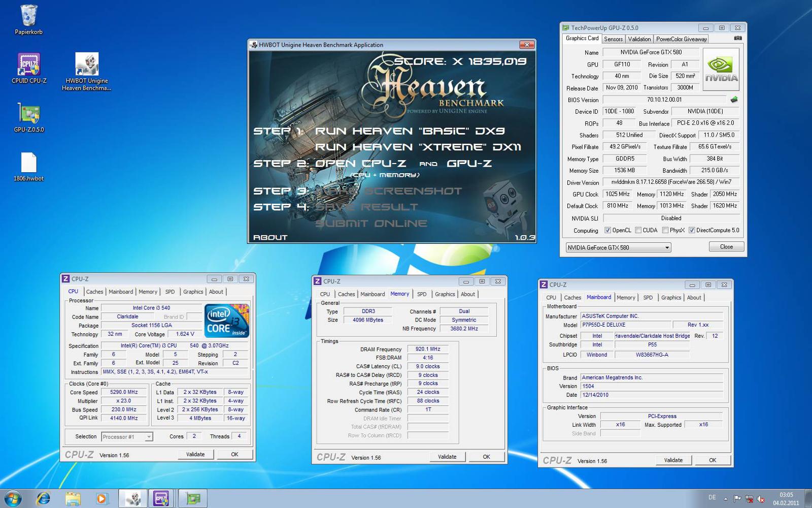
Task: Select the GPU-Z.0.5.0 desktop icon
Action: click(x=29, y=118)
